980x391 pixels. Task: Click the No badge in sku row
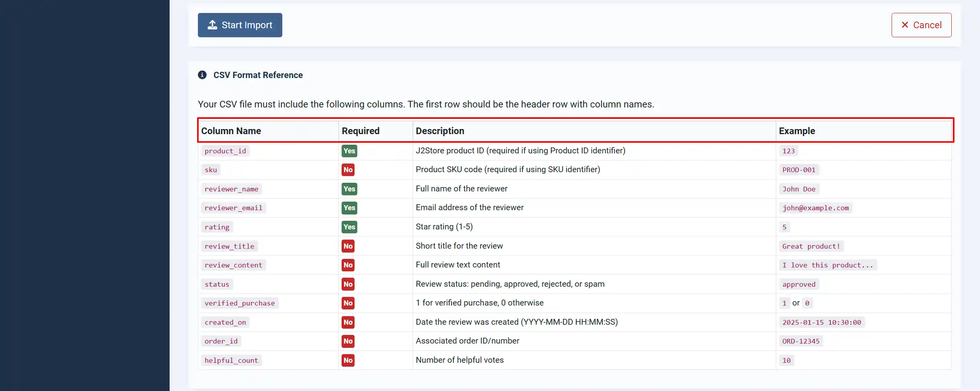coord(348,170)
